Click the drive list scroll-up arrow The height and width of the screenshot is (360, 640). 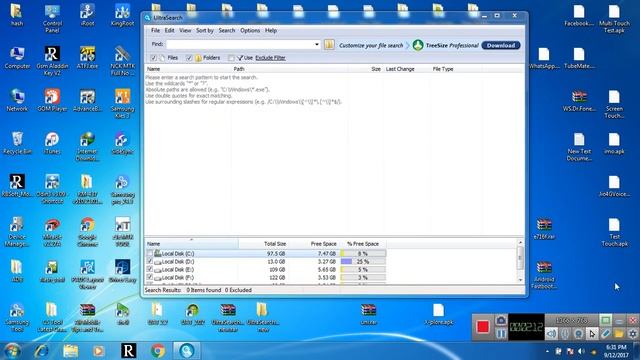(x=520, y=243)
